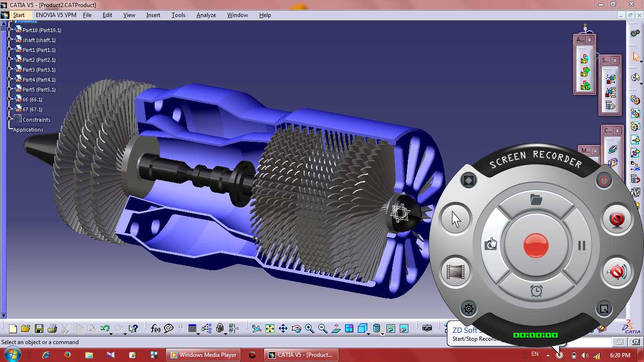The image size is (644, 362).
Task: Toggle cursor capture in screen recorder
Action: point(456,219)
